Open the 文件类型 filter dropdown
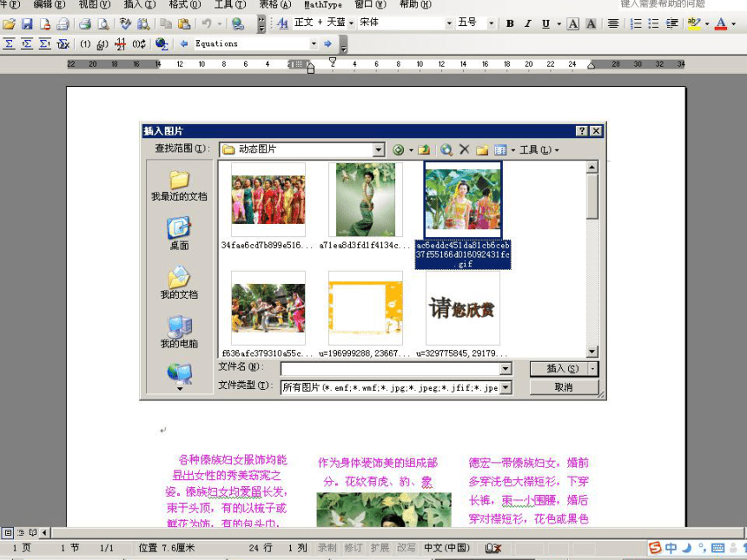Image resolution: width=747 pixels, height=560 pixels. pos(506,387)
